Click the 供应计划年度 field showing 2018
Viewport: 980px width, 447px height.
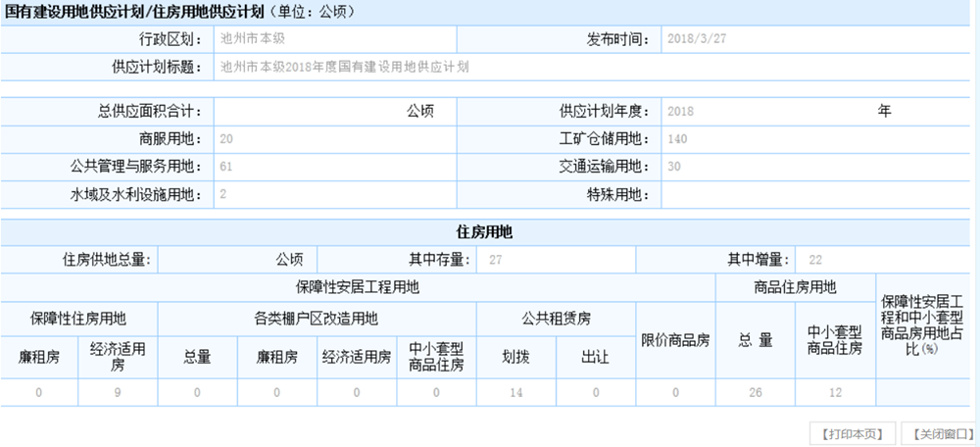coord(764,111)
